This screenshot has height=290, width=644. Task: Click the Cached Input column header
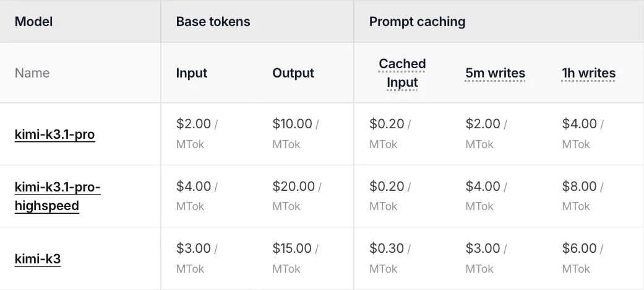pyautogui.click(x=402, y=72)
